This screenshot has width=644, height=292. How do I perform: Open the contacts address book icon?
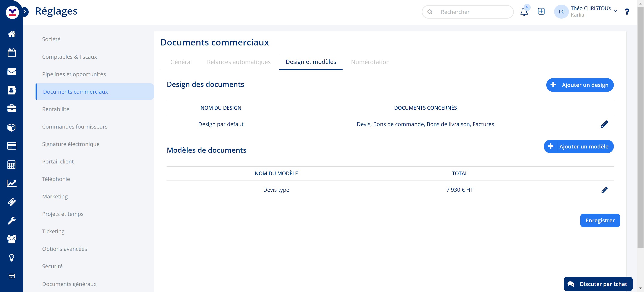coord(11,90)
